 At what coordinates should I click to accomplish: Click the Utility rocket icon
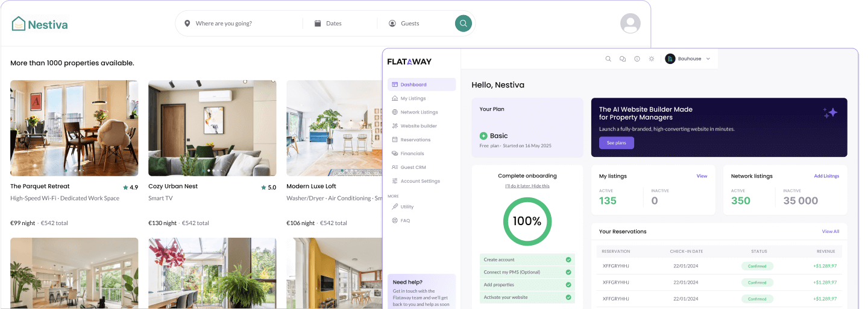pos(395,206)
